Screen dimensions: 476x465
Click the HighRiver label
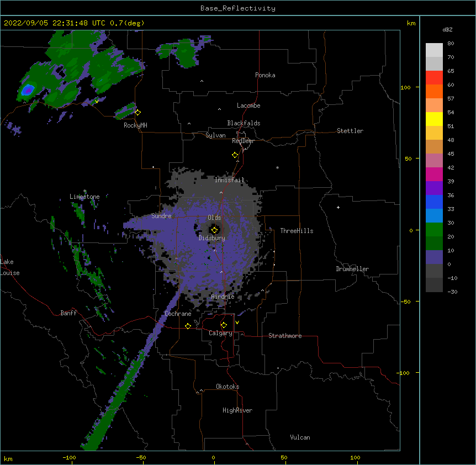[237, 410]
